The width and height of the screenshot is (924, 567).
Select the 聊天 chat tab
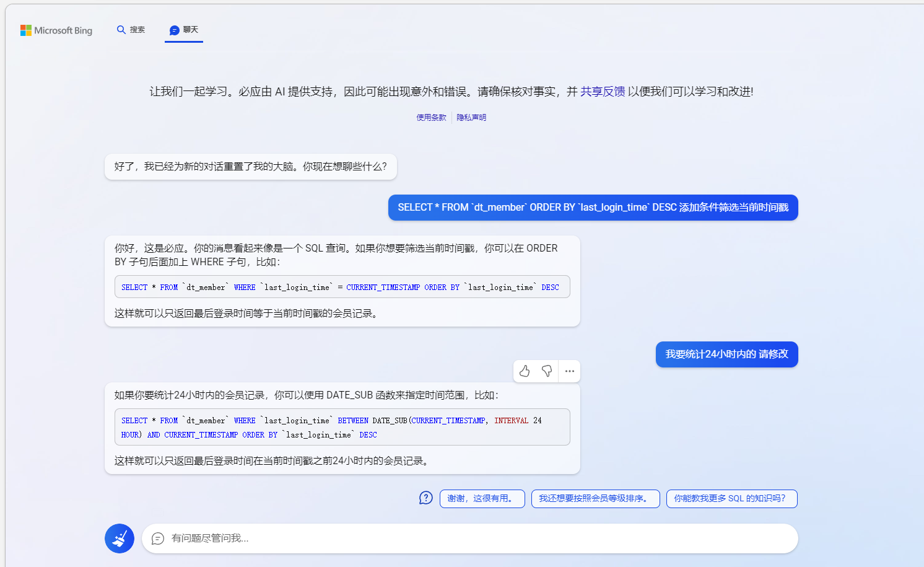tap(184, 30)
